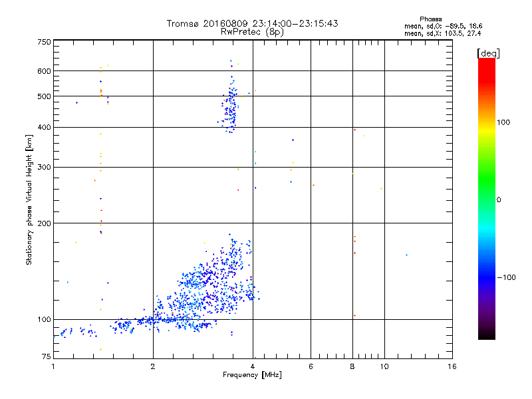Click the y-axis '100' height label

click(44, 320)
